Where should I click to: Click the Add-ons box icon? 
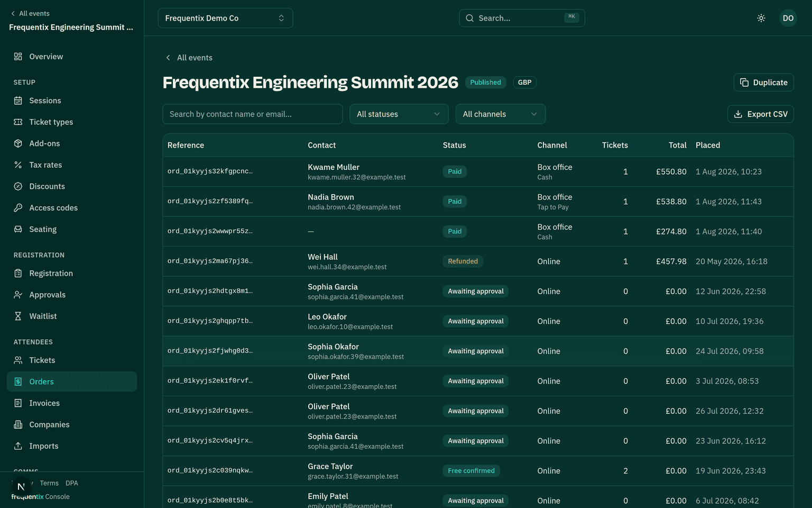(x=18, y=143)
